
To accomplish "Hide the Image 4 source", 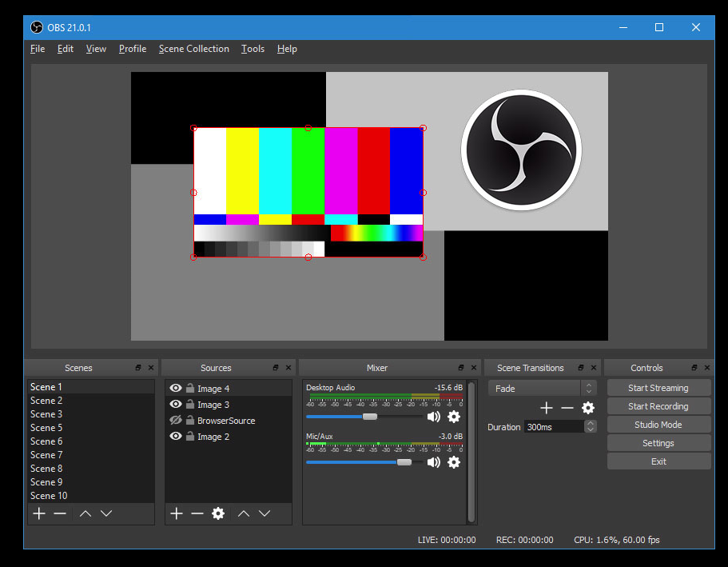I will pyautogui.click(x=177, y=389).
